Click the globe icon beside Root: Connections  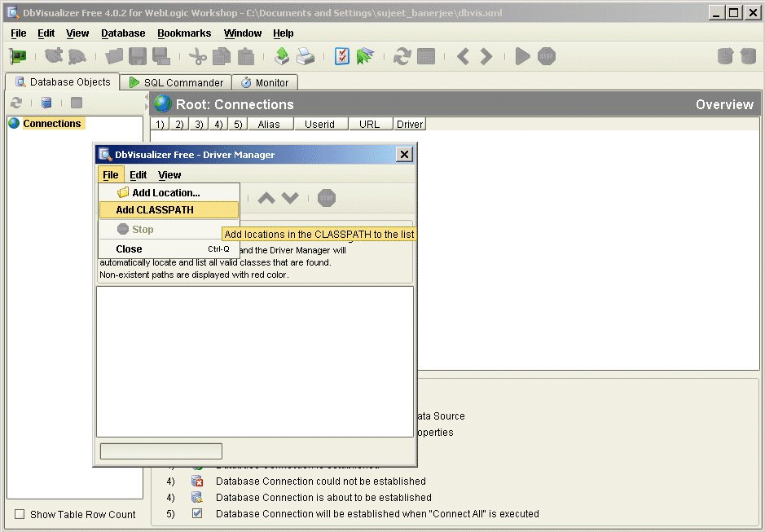pyautogui.click(x=163, y=104)
